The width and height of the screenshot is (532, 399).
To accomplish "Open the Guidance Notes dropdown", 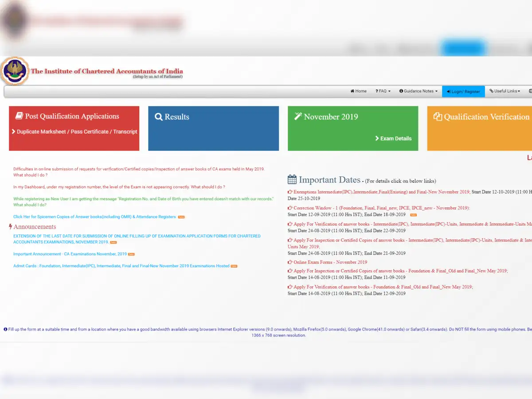I will [418, 91].
